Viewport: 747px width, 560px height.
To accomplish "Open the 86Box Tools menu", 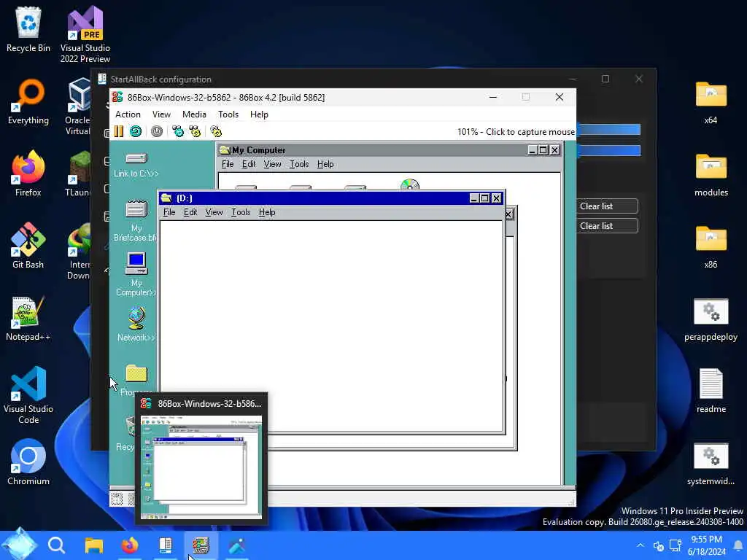I will click(228, 114).
